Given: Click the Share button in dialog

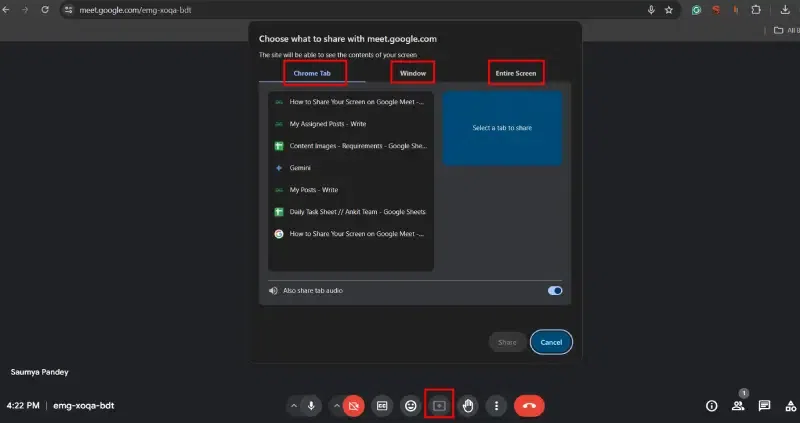Looking at the screenshot, I should [x=507, y=342].
